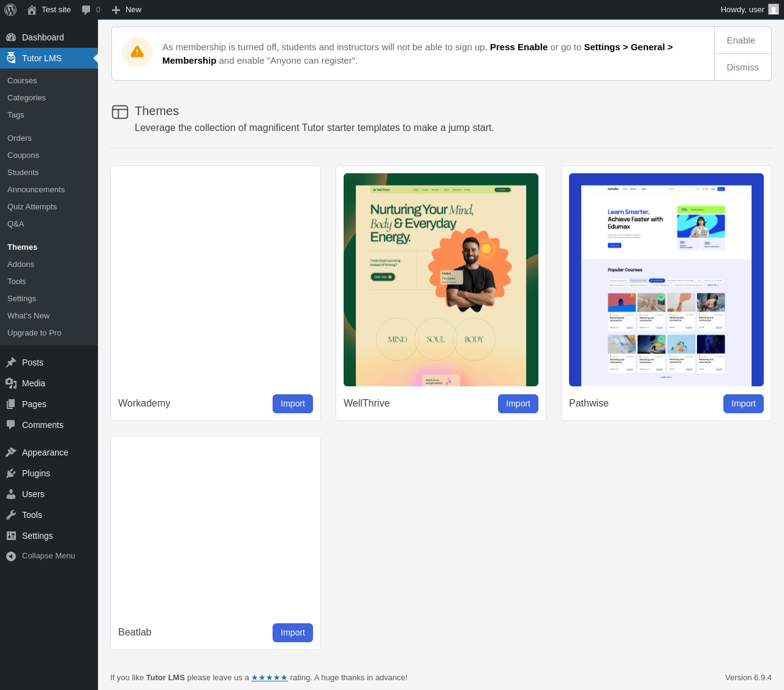Select Coupons in the sidebar
The height and width of the screenshot is (690, 784).
pyautogui.click(x=23, y=156)
